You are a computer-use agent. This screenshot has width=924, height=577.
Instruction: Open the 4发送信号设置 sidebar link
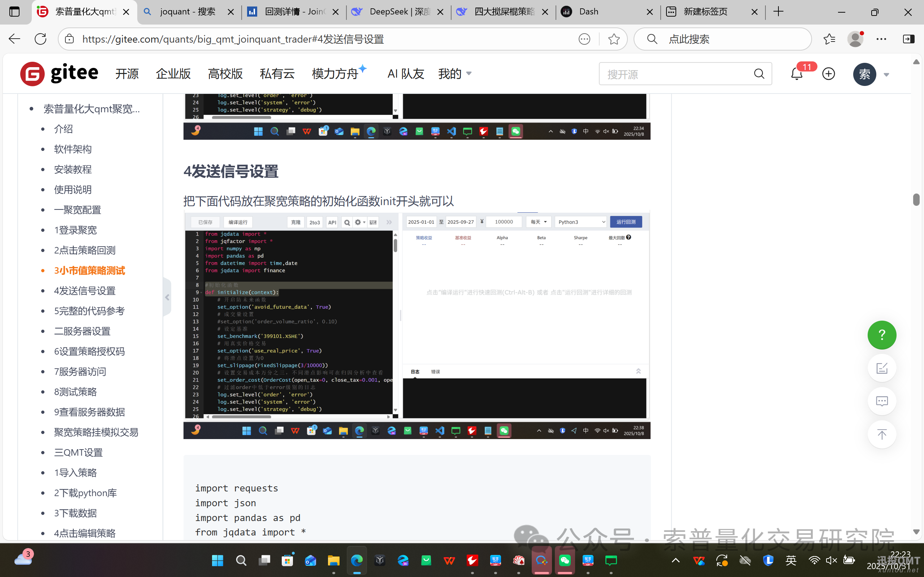point(85,290)
